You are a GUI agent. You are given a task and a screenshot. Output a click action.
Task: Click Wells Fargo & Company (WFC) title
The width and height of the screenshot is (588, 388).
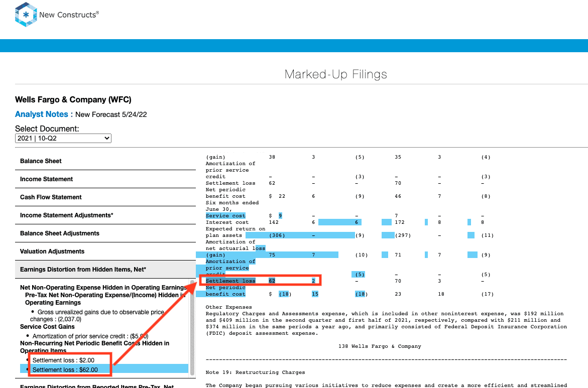tap(73, 100)
